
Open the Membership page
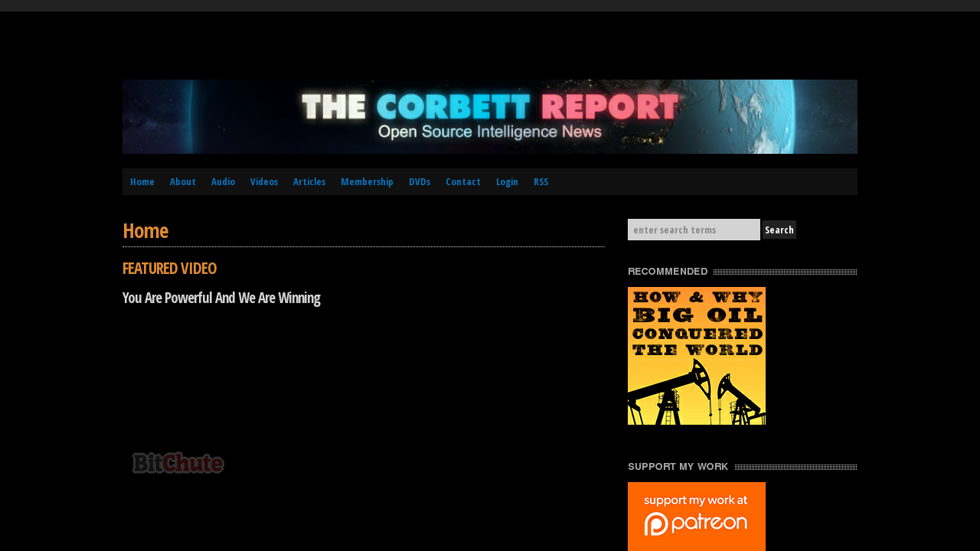pyautogui.click(x=367, y=181)
